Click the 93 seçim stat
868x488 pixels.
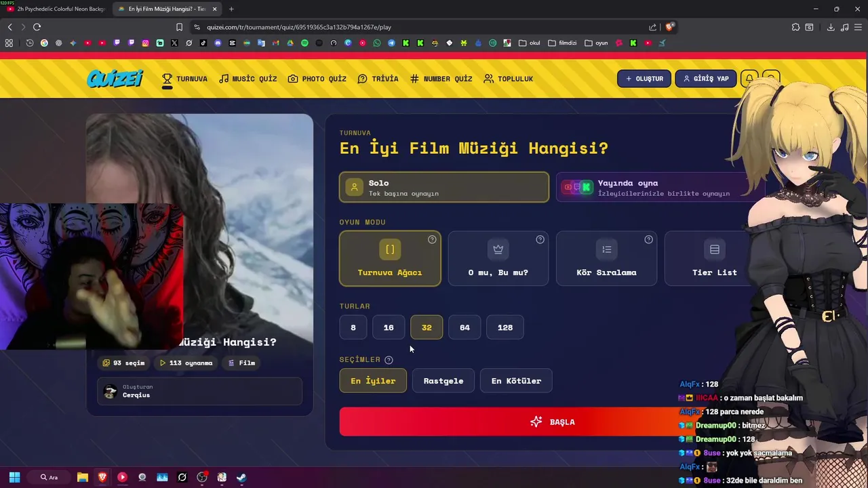(123, 363)
